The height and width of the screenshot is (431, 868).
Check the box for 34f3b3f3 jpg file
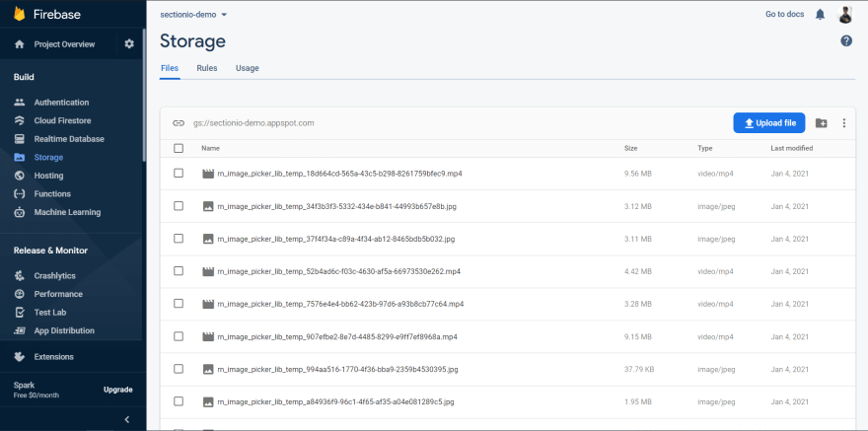[179, 206]
